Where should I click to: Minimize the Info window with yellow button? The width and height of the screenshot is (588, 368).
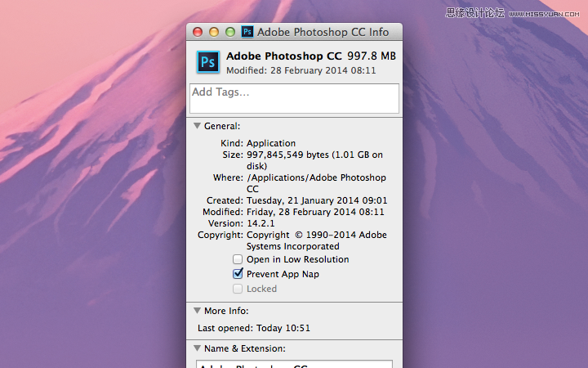coord(214,32)
